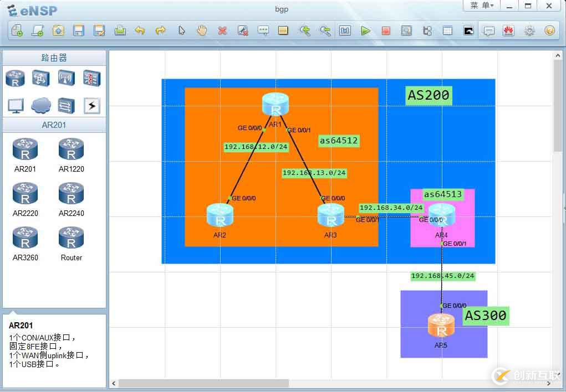Open the help icon in toolbar

(550, 30)
